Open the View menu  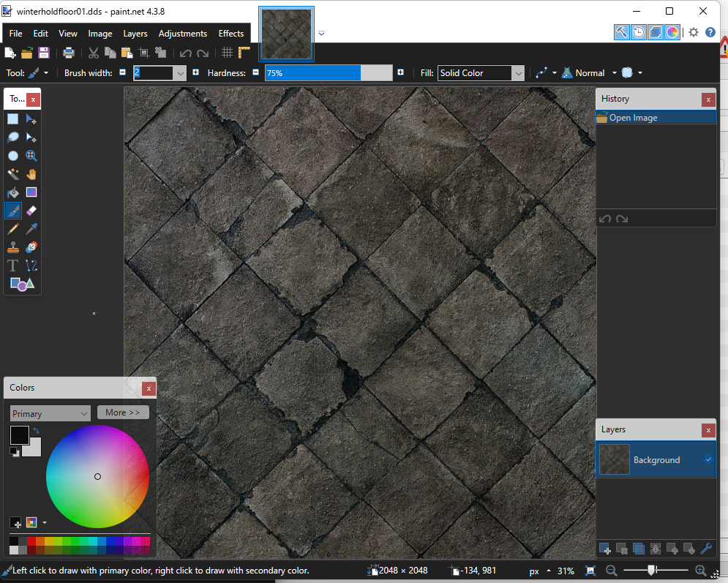[68, 34]
